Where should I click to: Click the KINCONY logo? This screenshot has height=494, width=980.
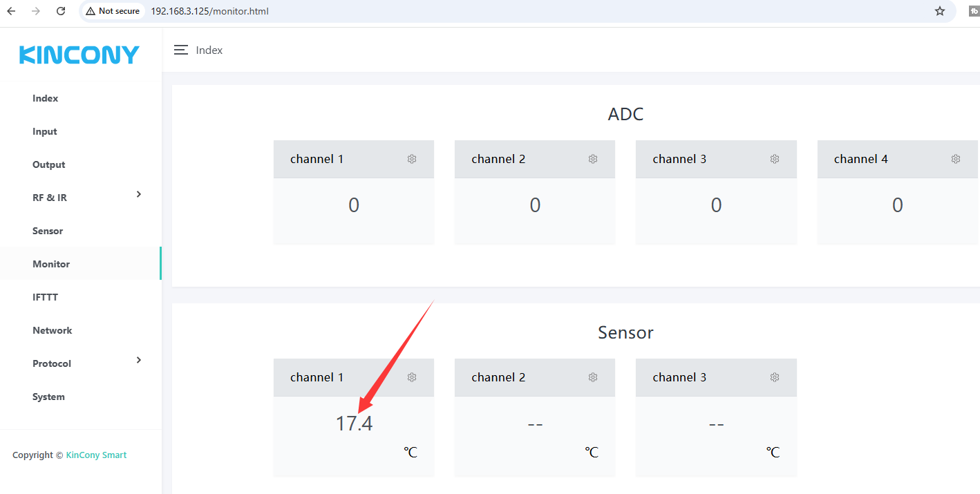click(x=79, y=55)
